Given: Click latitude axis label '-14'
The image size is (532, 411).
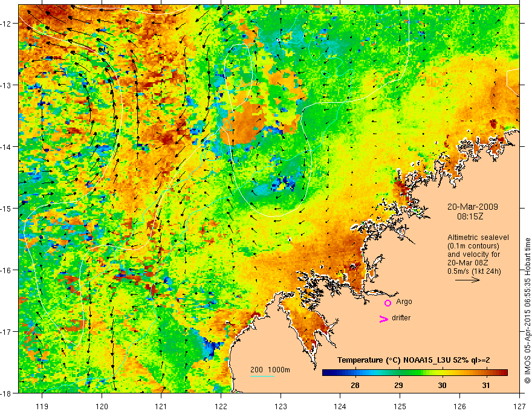Looking at the screenshot, I should click(7, 147).
